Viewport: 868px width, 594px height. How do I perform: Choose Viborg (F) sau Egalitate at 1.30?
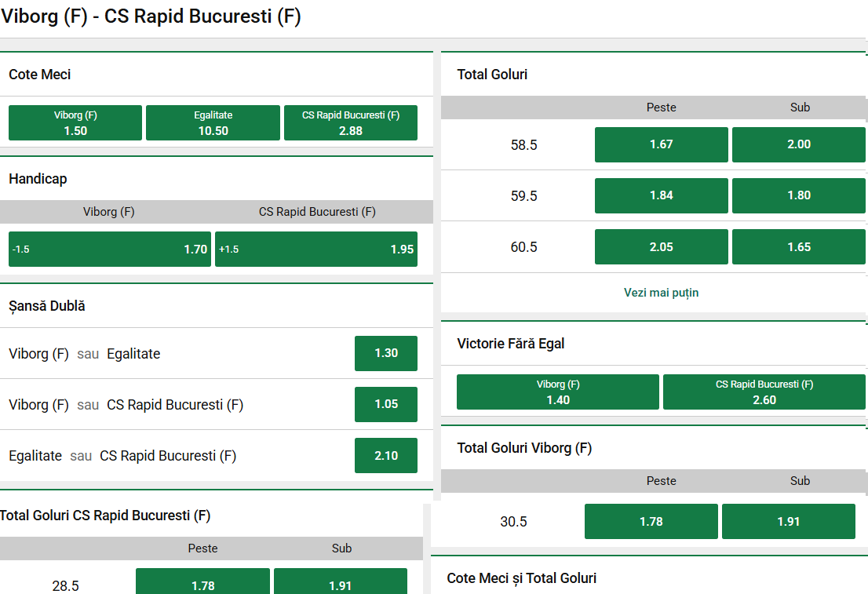[385, 353]
